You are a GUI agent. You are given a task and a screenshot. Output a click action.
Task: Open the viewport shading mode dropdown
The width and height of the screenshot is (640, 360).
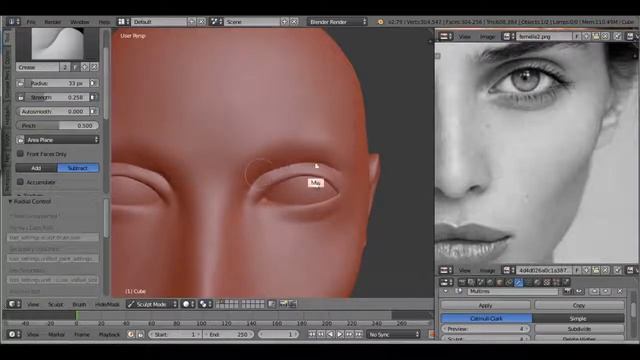pos(188,304)
